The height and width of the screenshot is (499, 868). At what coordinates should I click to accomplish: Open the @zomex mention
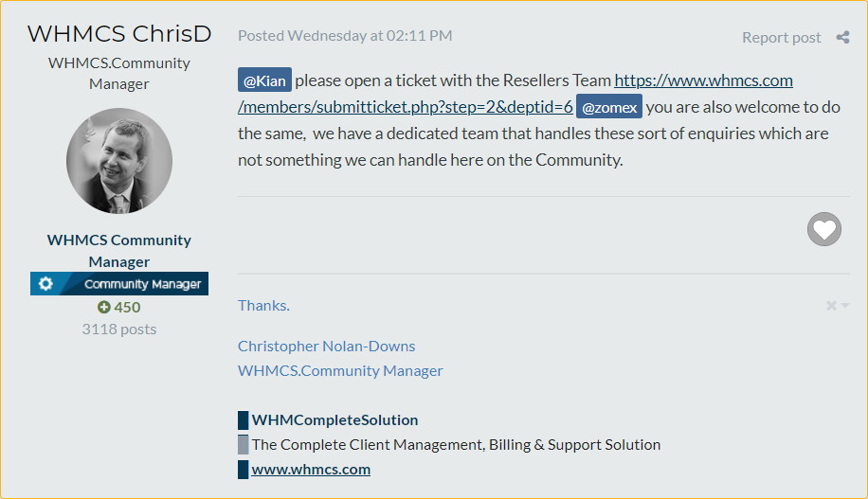click(x=609, y=107)
